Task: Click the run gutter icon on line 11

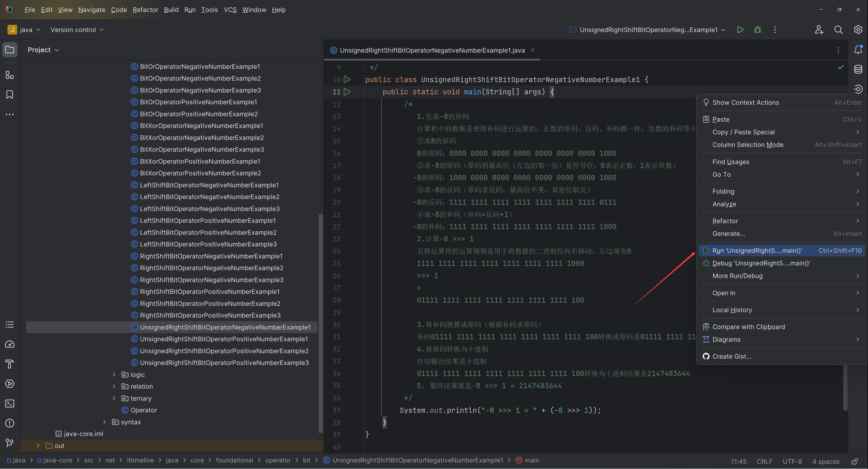Action: (347, 92)
